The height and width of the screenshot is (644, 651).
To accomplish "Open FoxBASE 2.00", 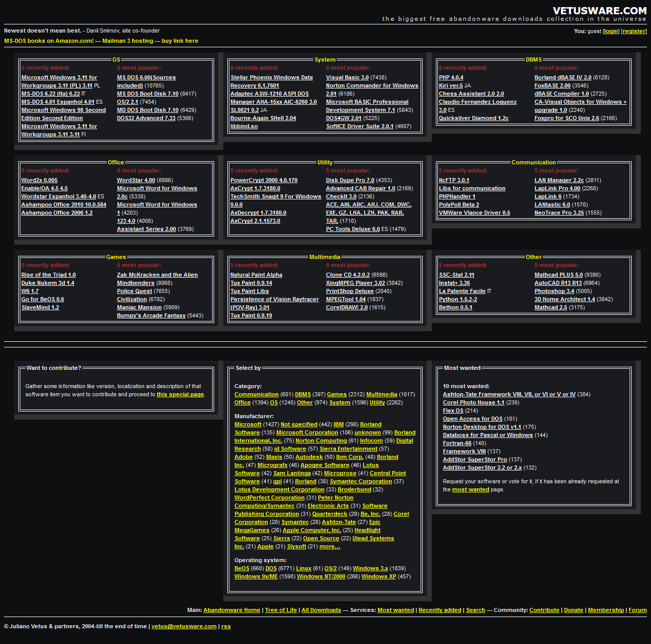I will 552,85.
